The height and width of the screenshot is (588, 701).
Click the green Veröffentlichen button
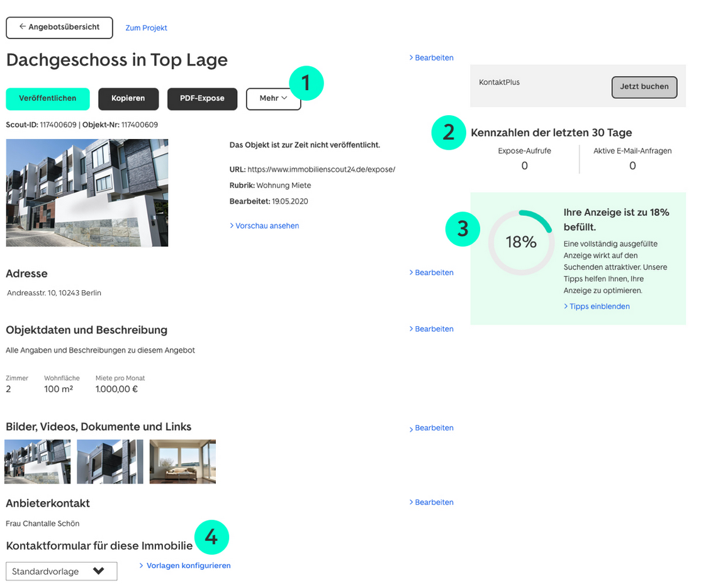point(48,98)
